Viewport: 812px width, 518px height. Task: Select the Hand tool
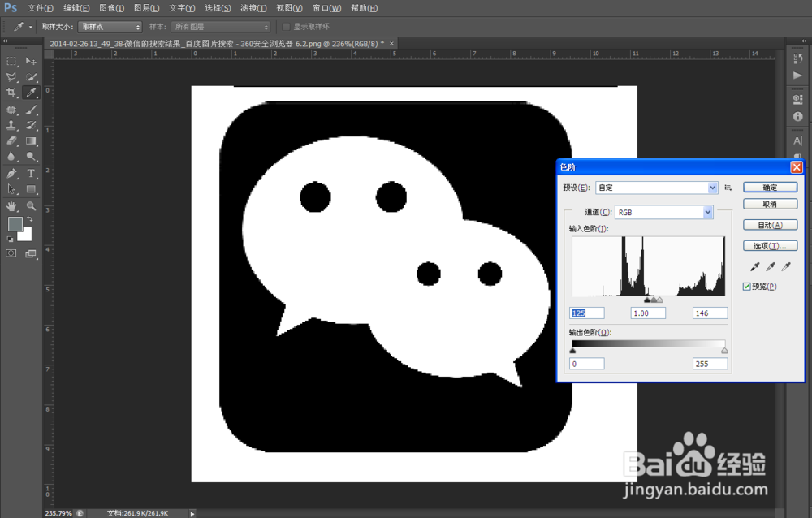(x=11, y=206)
